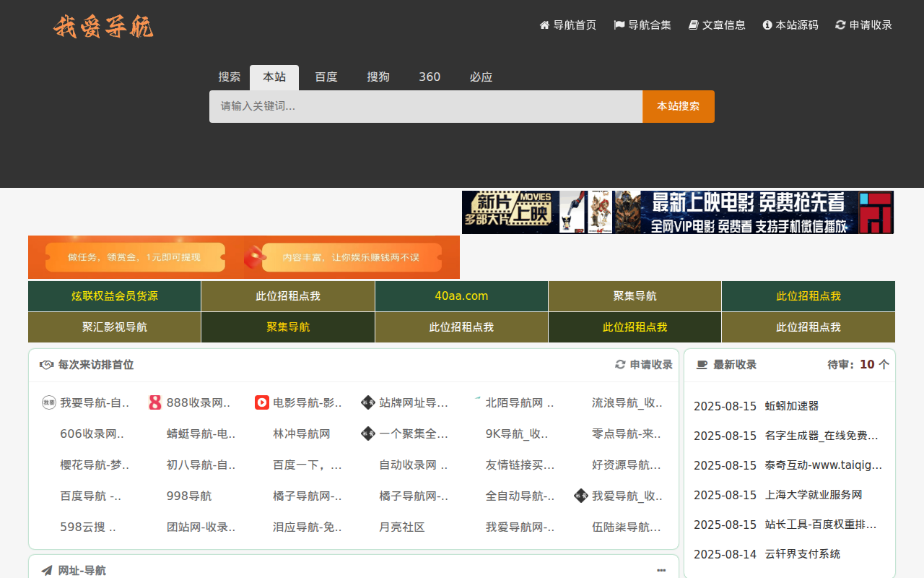The width and height of the screenshot is (924, 578).
Task: Open the 站长工具-百度权重排 entry
Action: pyautogui.click(x=821, y=525)
